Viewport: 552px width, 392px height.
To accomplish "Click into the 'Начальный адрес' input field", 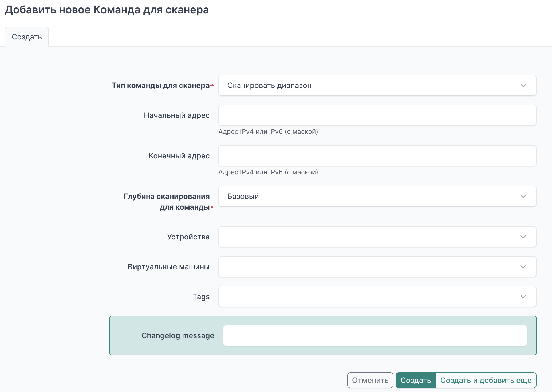I will pos(377,115).
